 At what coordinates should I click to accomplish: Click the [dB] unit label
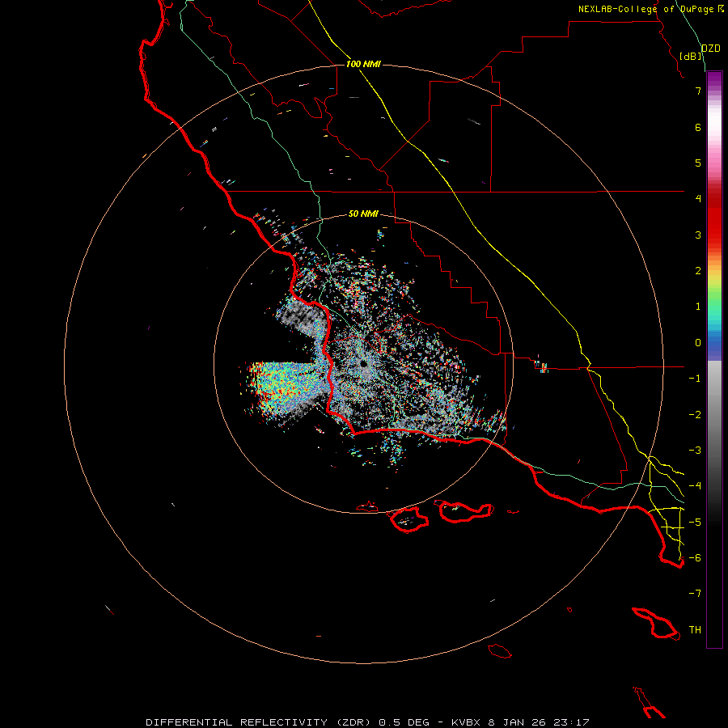pos(691,56)
